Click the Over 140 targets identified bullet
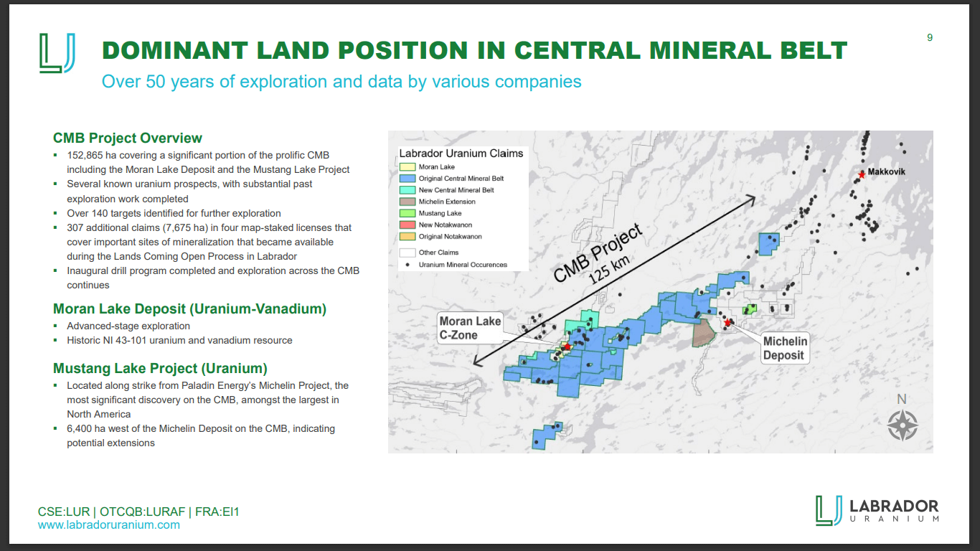Viewport: 980px width, 551px height. (174, 213)
